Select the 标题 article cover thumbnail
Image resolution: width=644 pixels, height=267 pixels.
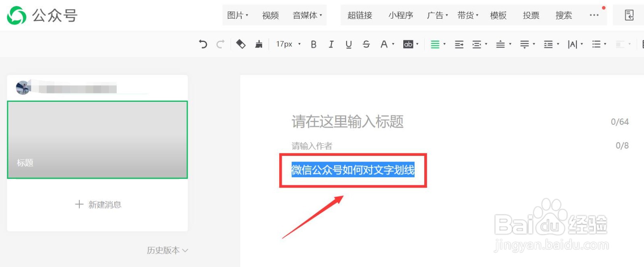[97, 140]
